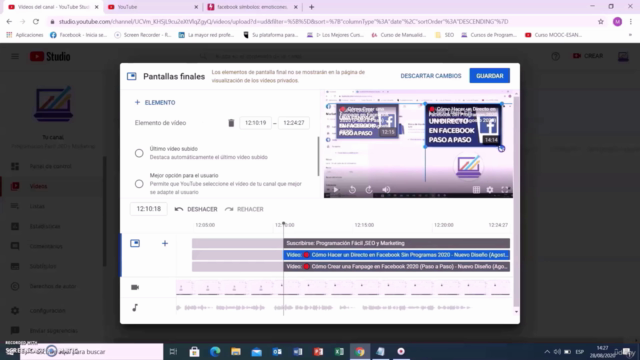640x360 pixels.
Task: Open Panel de control in sidebar
Action: (x=51, y=166)
